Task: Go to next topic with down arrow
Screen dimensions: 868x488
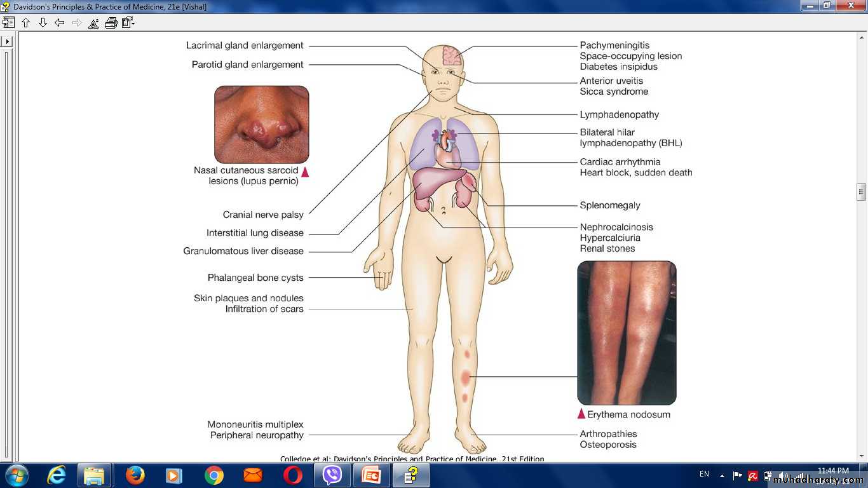Action: (x=43, y=23)
